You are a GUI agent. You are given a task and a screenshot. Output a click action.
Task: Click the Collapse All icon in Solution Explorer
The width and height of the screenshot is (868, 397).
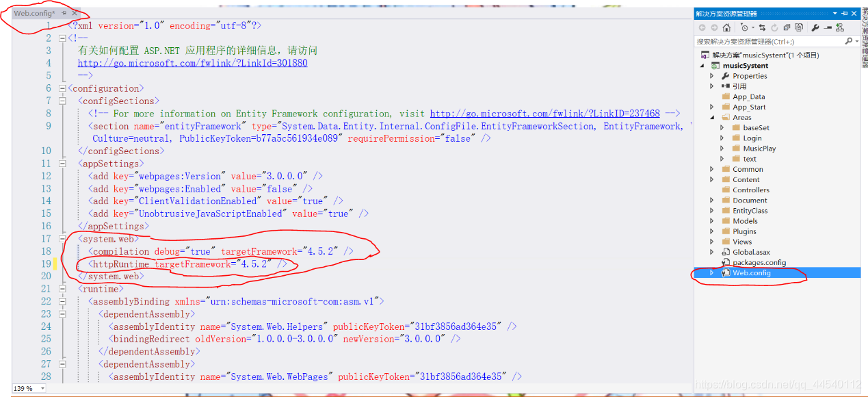[x=787, y=27]
